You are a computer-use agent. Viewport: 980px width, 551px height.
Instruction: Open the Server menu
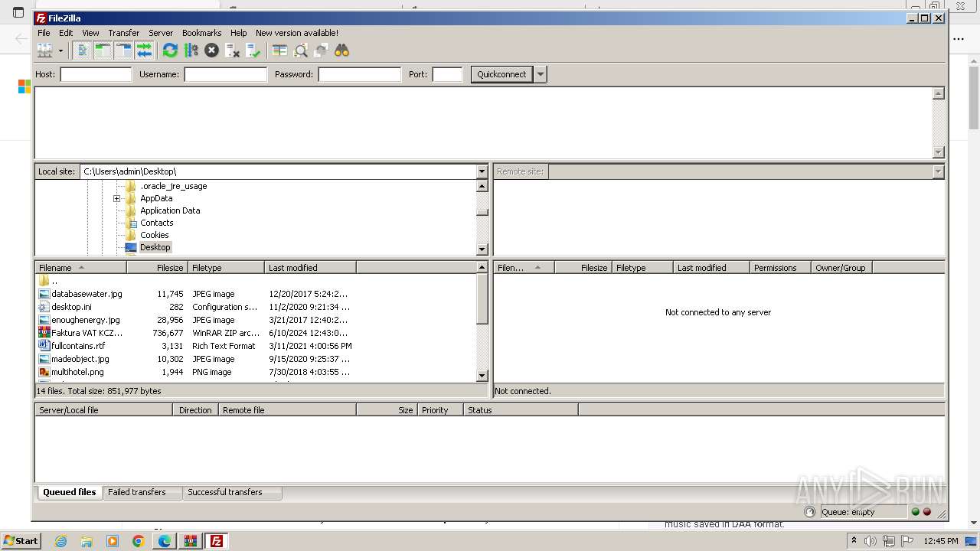pos(161,33)
